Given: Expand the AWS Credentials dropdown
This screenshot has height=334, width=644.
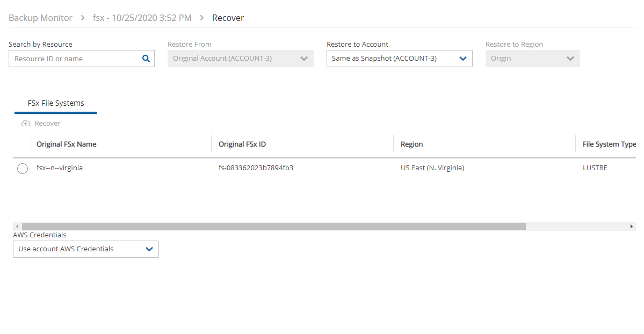Looking at the screenshot, I should [x=86, y=249].
